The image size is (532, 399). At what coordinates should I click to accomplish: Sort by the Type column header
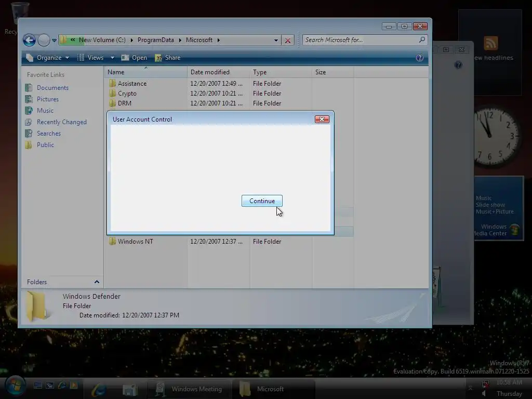click(x=281, y=72)
